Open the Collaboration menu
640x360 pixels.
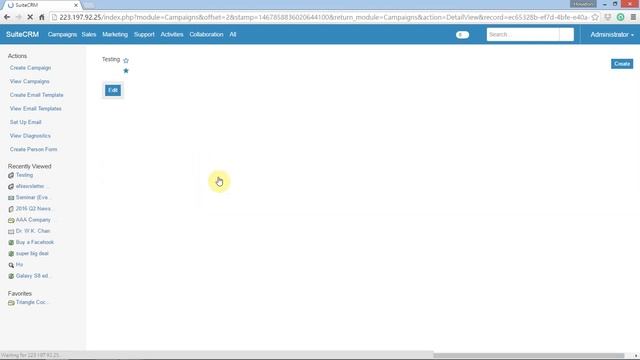(x=206, y=35)
